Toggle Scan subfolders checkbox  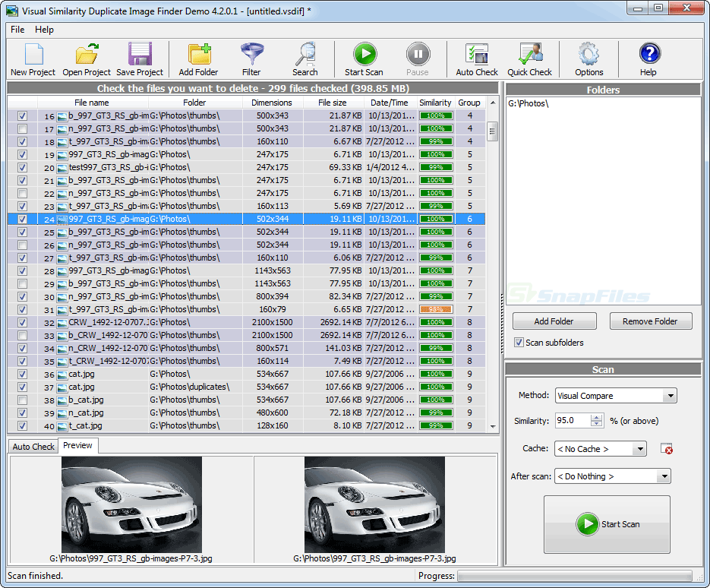click(x=519, y=343)
